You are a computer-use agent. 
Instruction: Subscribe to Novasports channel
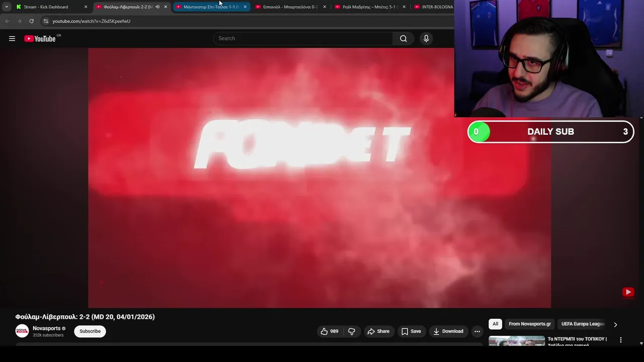[90, 331]
